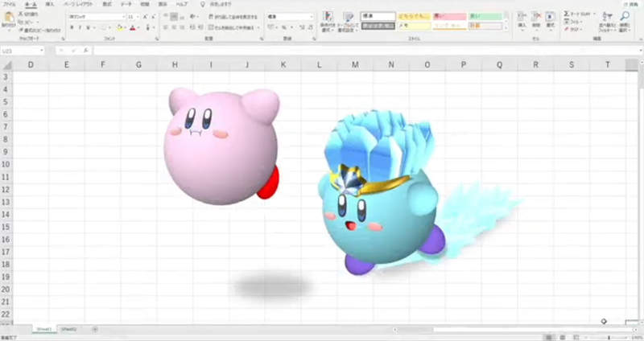Image resolution: width=644 pixels, height=341 pixels.
Task: Open the File tab in the ribbon
Action: 10,4
